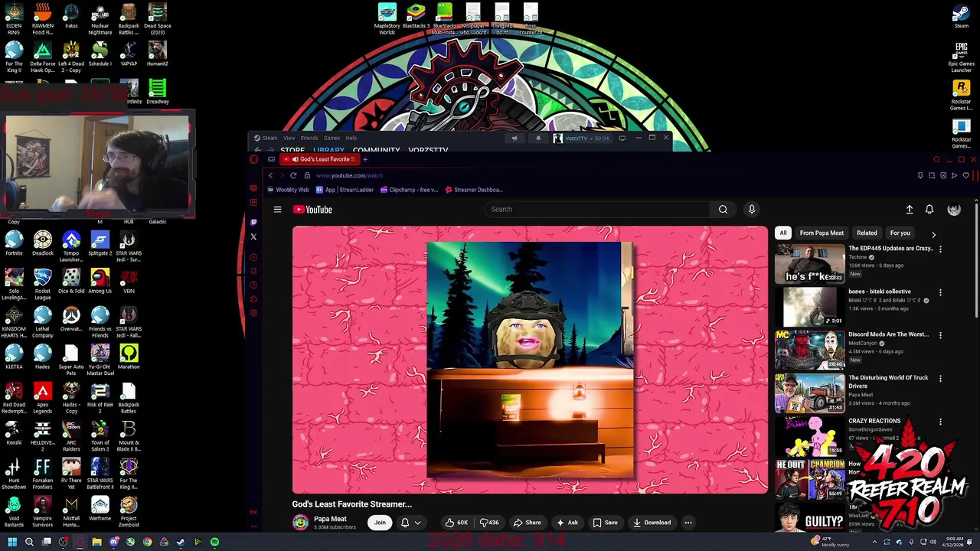This screenshot has width=980, height=551.
Task: Click the Share button under the video
Action: [527, 523]
